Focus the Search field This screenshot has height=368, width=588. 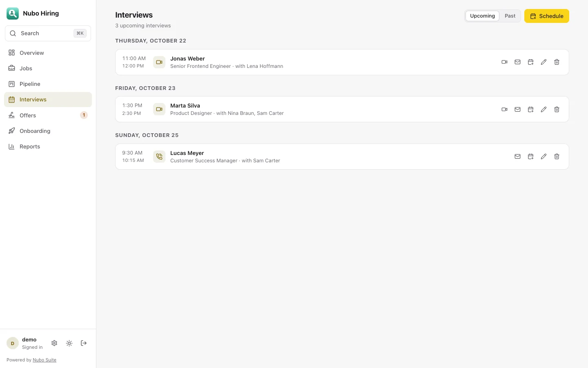pos(48,33)
